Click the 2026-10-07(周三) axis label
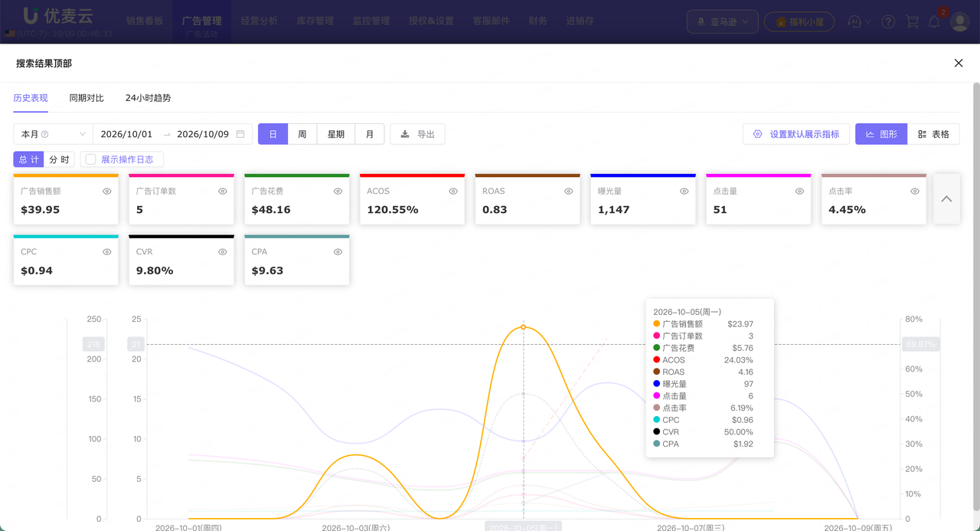Viewport: 980px width, 531px height. pos(691,527)
